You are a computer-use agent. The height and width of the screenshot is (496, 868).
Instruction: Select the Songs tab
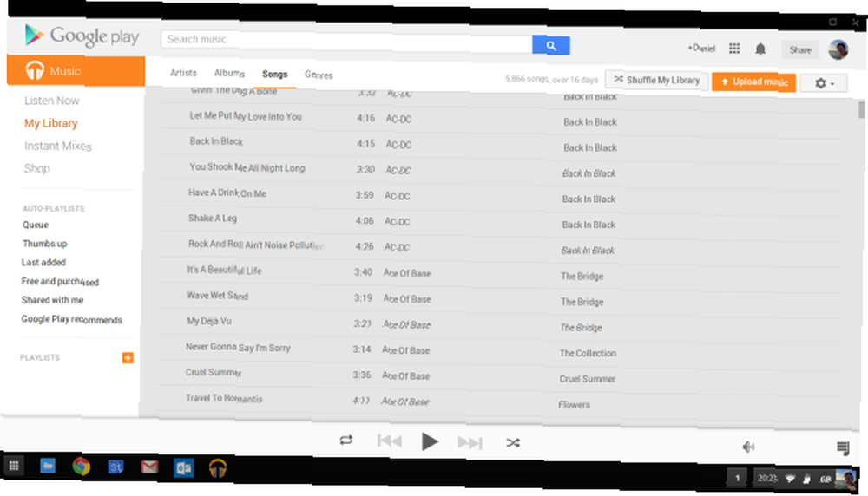274,74
